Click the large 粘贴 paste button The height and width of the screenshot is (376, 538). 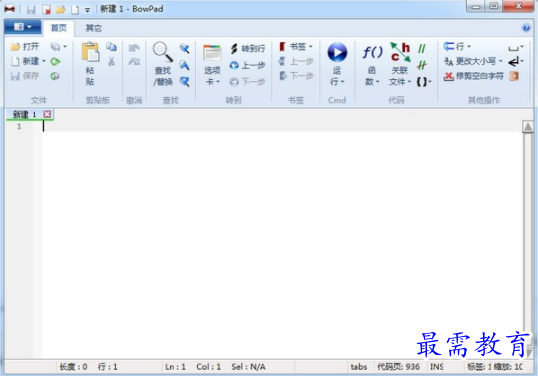90,64
